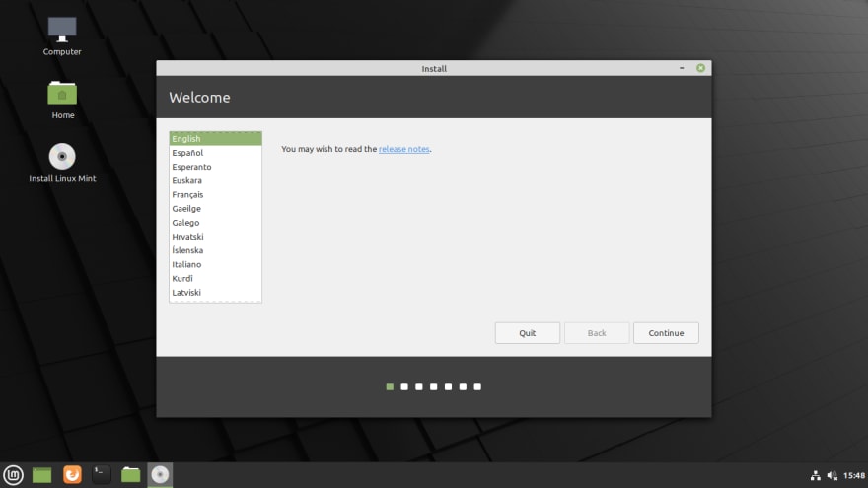Click the Continue button

(666, 333)
